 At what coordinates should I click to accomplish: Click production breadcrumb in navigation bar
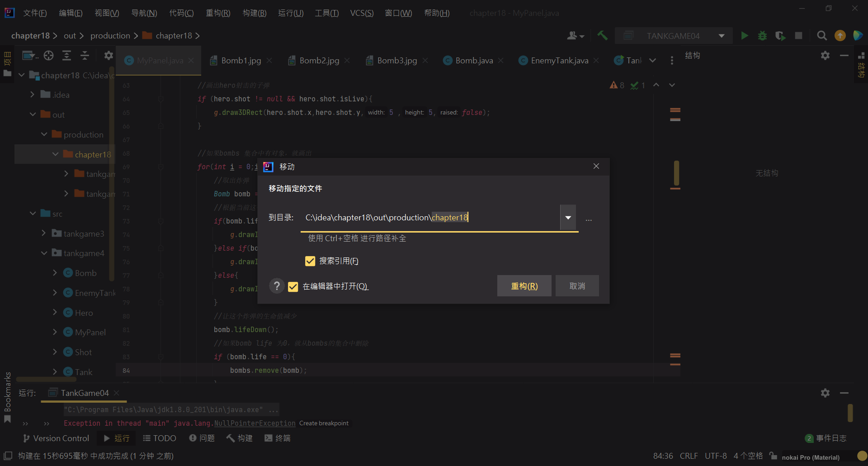[110, 35]
